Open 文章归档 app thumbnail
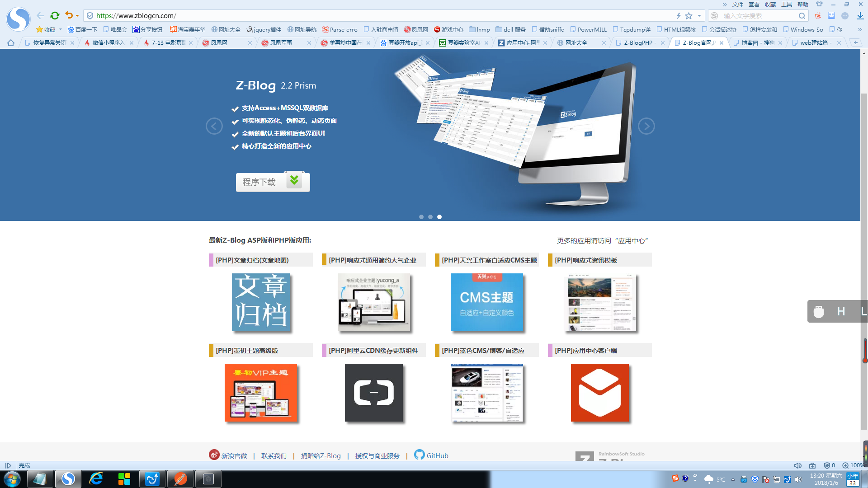Viewport: 868px width, 488px height. [261, 302]
